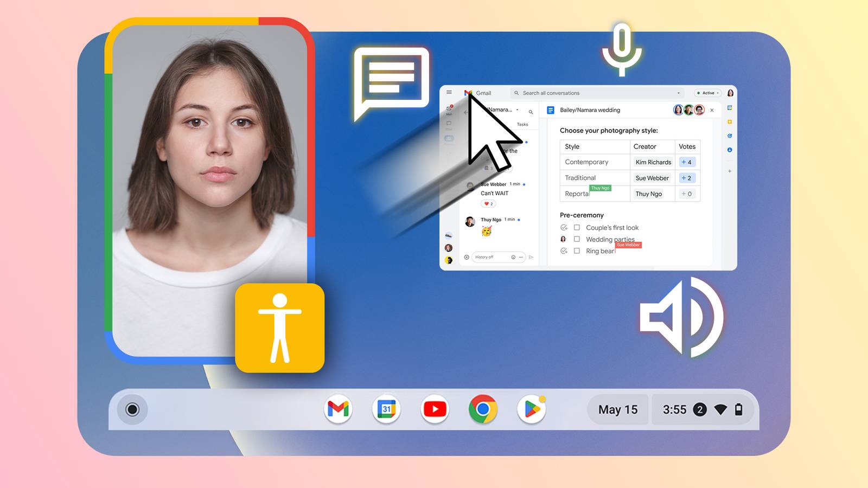This screenshot has width=868, height=488.
Task: Open the three-dot menu next to the message box
Action: click(520, 257)
